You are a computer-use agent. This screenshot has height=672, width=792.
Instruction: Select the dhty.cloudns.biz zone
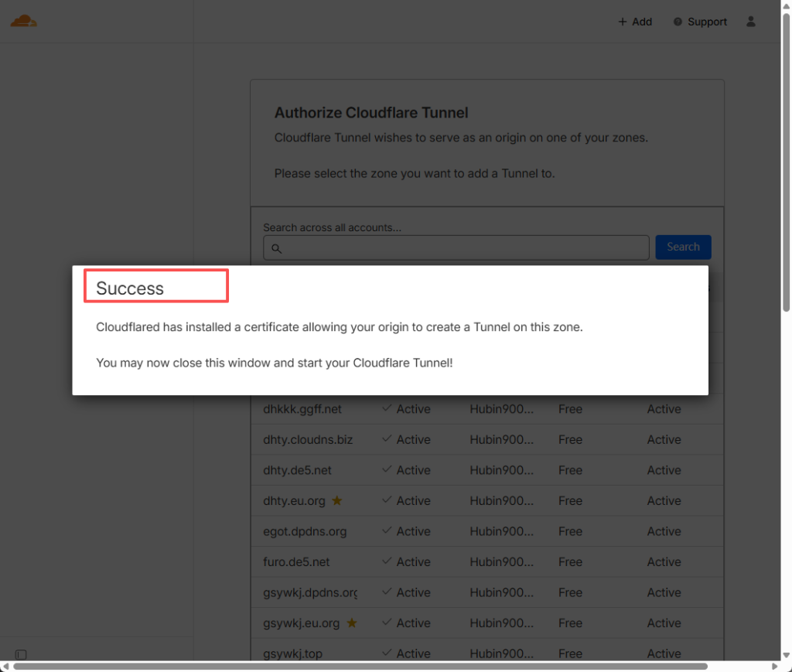point(308,440)
